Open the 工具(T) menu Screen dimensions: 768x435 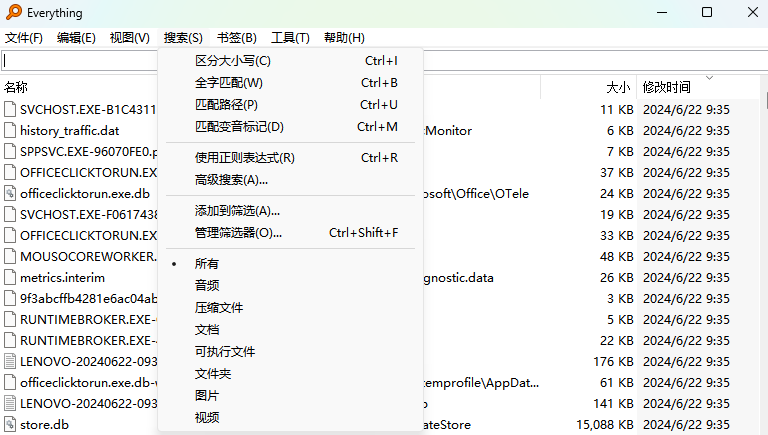[x=290, y=38]
